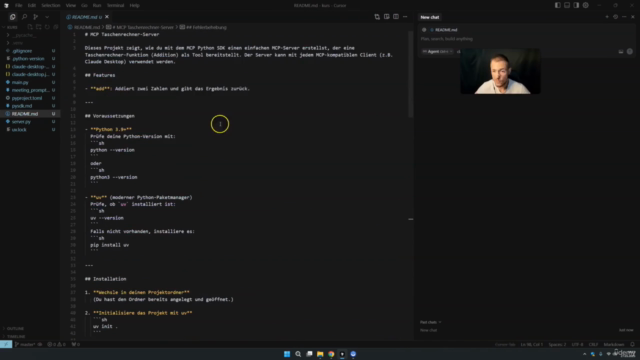Toggle the bottom panel layout icon
Screen dimensions: 640x360
pos(567,5)
